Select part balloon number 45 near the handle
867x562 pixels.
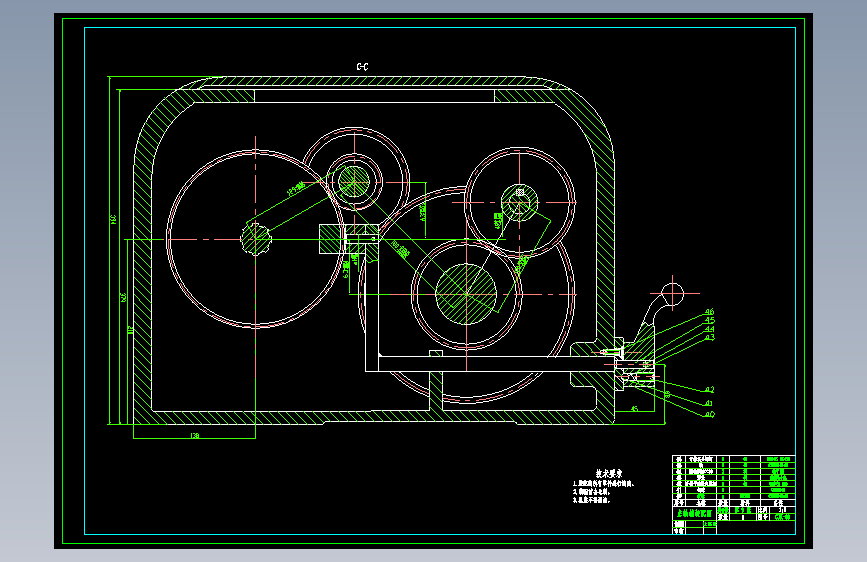[710, 320]
